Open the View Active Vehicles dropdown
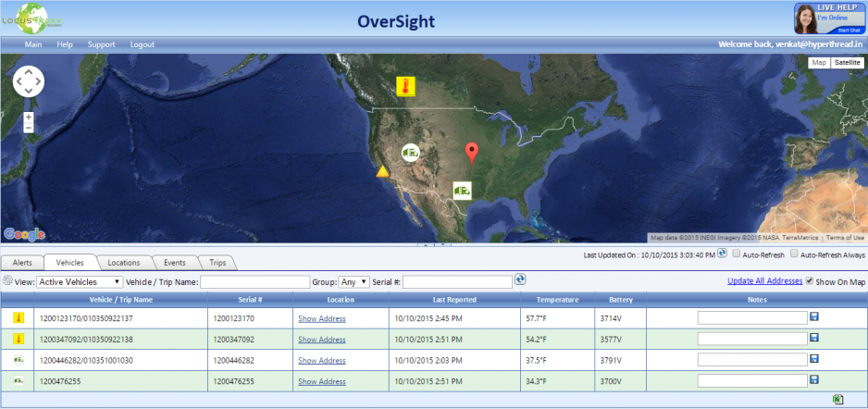The image size is (868, 409). (x=80, y=281)
